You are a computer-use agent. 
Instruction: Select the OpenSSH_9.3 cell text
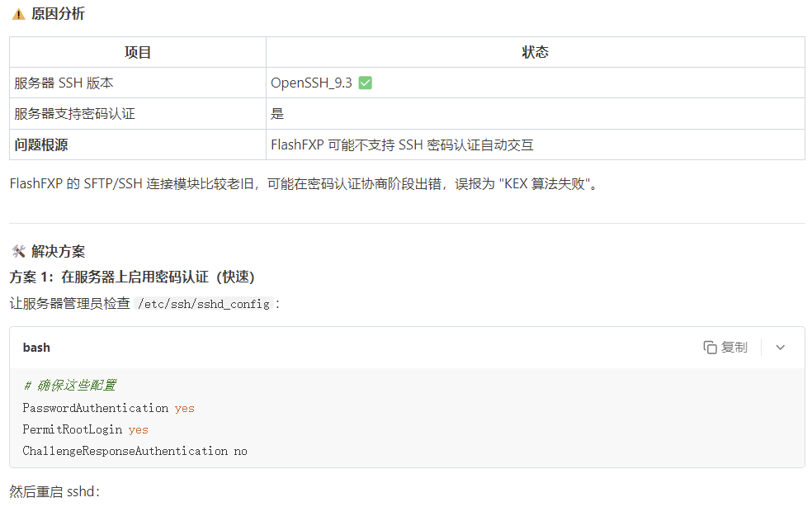311,83
